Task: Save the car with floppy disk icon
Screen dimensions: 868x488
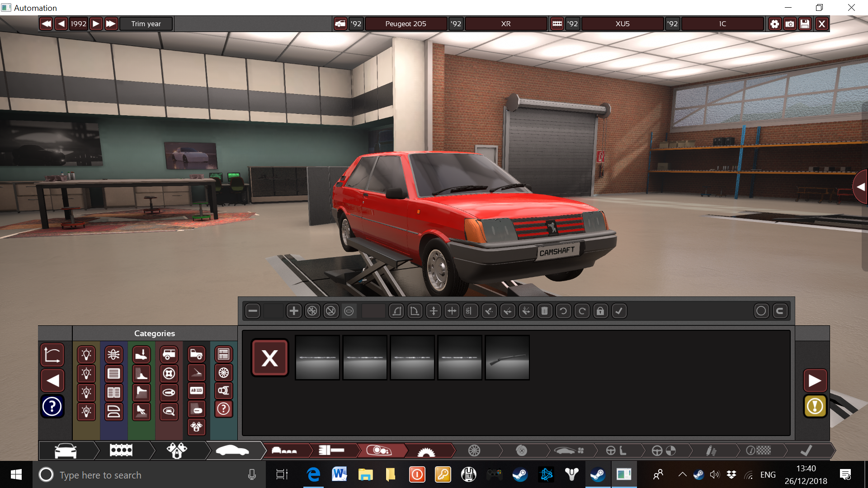Action: pos(805,23)
